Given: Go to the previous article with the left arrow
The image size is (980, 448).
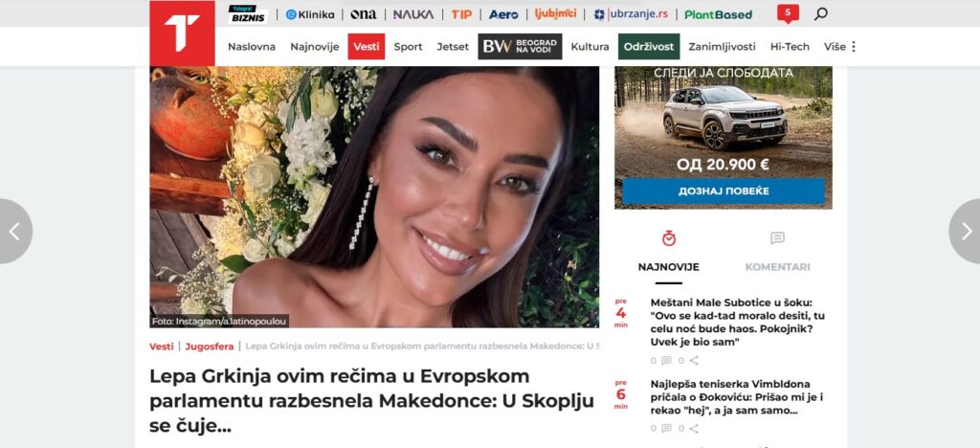Looking at the screenshot, I should tap(15, 232).
